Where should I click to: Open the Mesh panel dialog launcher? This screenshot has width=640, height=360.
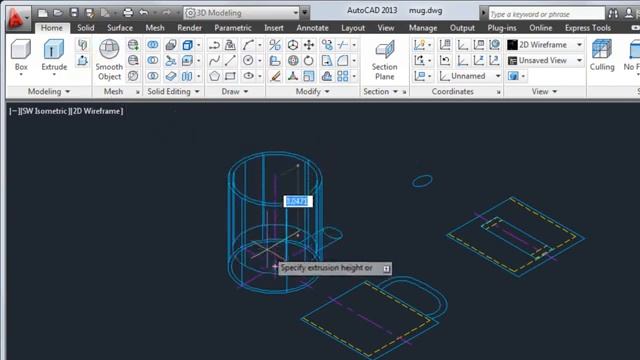pyautogui.click(x=138, y=92)
